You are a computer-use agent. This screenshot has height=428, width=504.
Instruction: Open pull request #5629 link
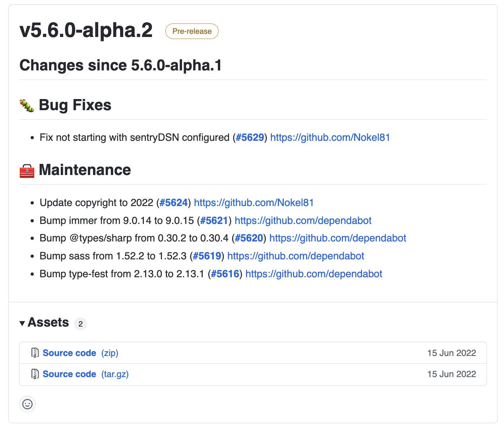coord(250,138)
